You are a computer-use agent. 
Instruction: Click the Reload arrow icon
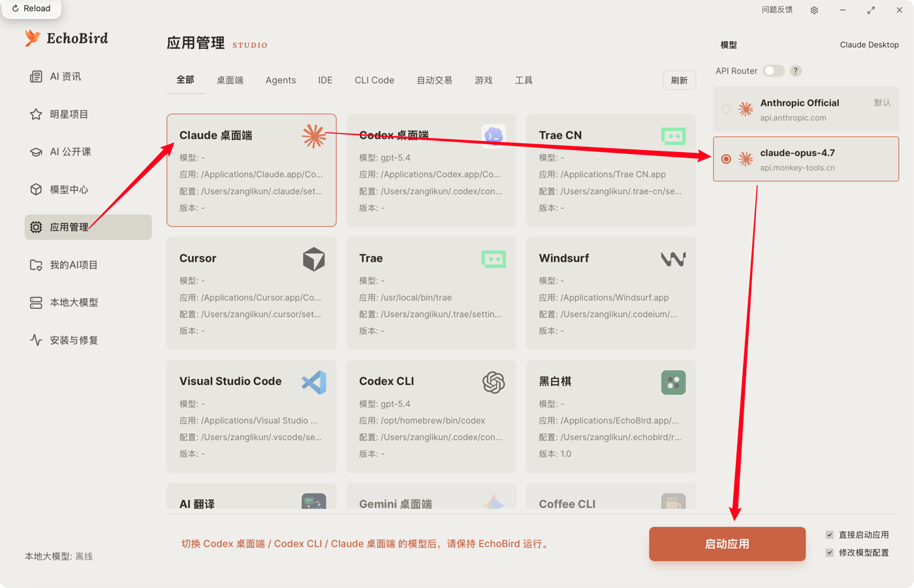tap(16, 8)
